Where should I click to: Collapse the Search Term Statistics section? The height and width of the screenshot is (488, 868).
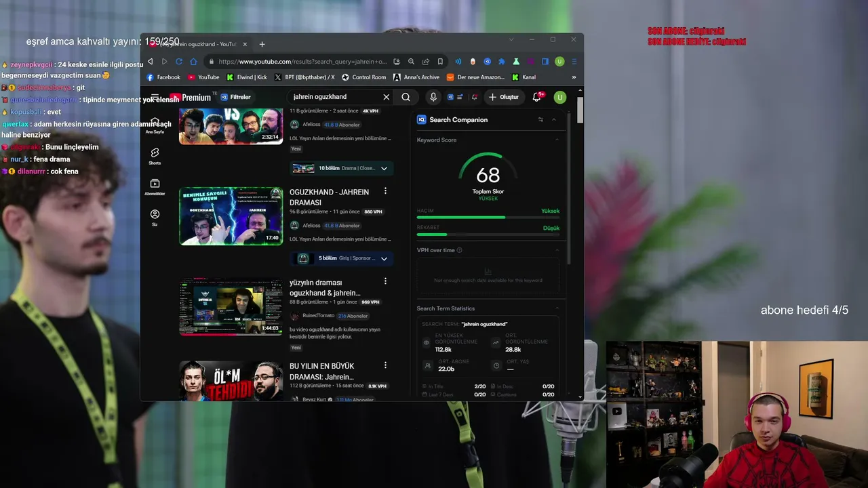(x=557, y=308)
